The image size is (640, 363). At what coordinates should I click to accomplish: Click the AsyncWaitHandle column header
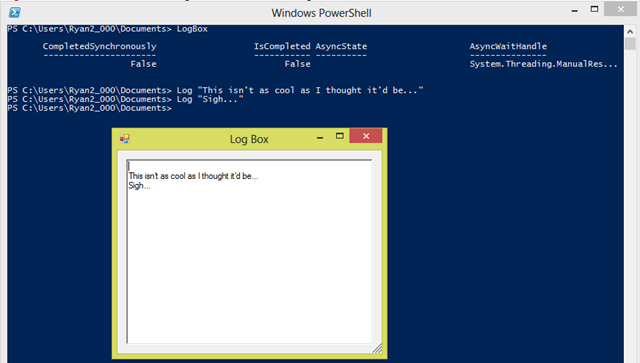click(508, 46)
